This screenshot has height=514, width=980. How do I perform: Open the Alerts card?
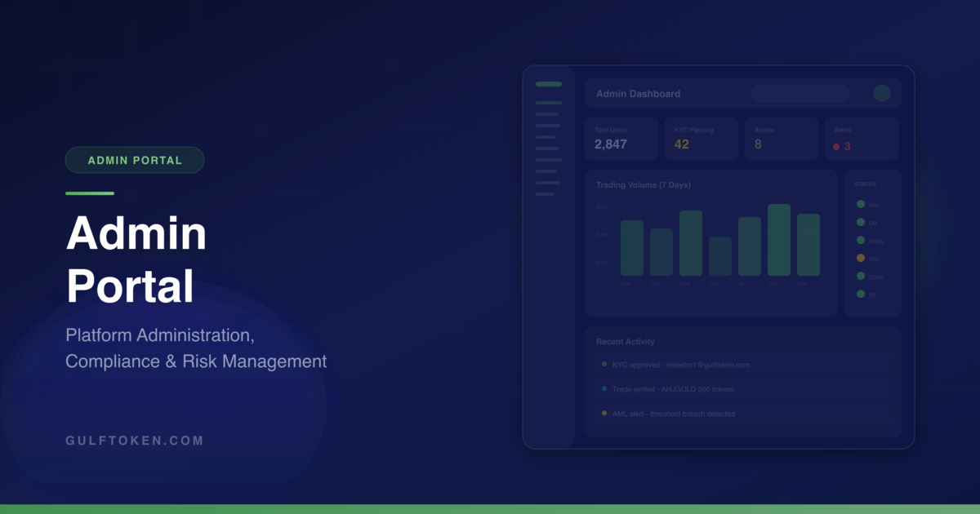862,139
